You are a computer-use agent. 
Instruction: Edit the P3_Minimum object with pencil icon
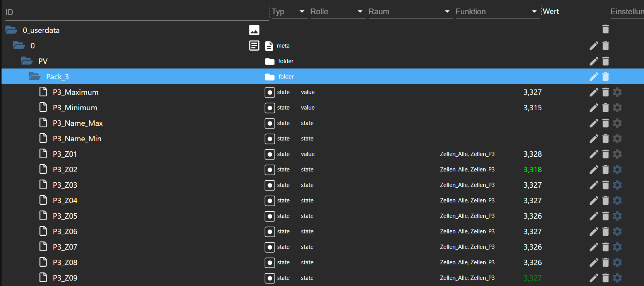[x=594, y=108]
